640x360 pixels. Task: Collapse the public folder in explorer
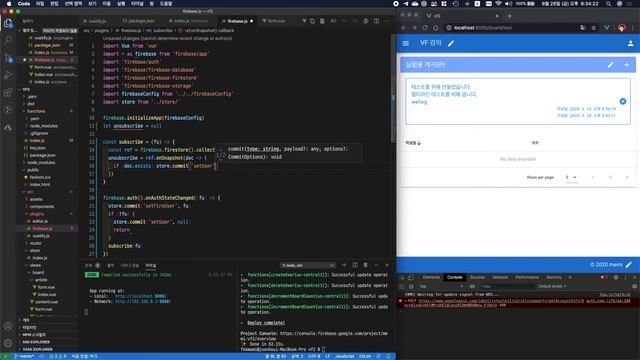click(x=33, y=170)
